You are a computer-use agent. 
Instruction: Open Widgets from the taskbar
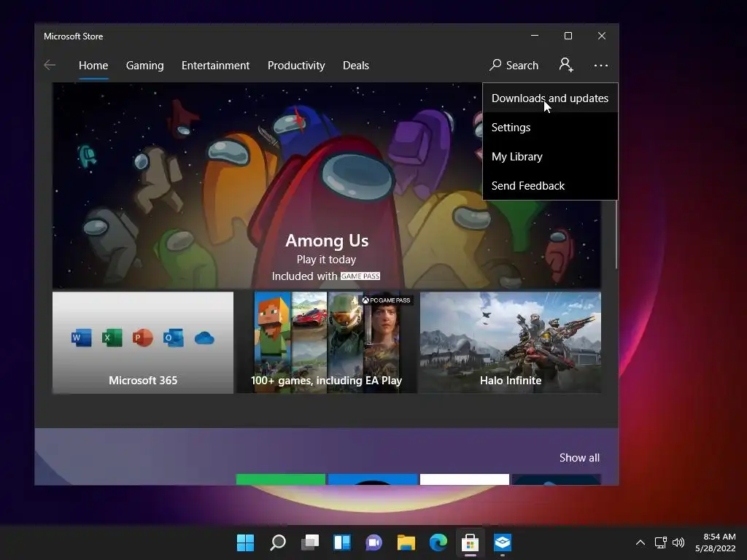pyautogui.click(x=342, y=542)
